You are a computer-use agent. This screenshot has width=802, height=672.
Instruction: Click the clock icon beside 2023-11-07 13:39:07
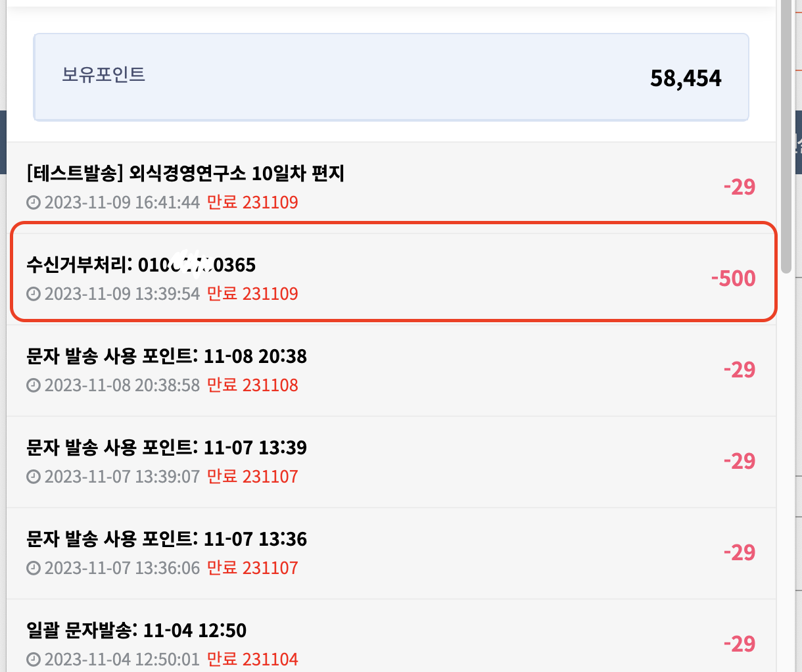pos(34,477)
